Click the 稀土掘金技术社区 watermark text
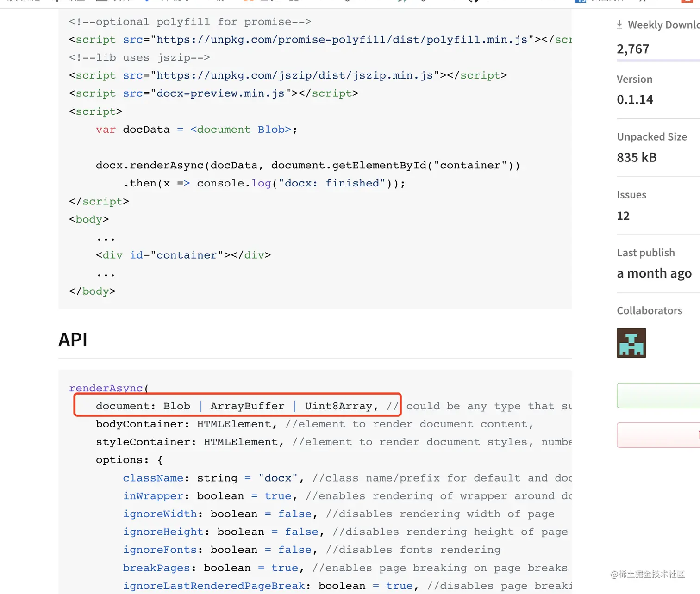Image resolution: width=700 pixels, height=594 pixels. tap(647, 574)
